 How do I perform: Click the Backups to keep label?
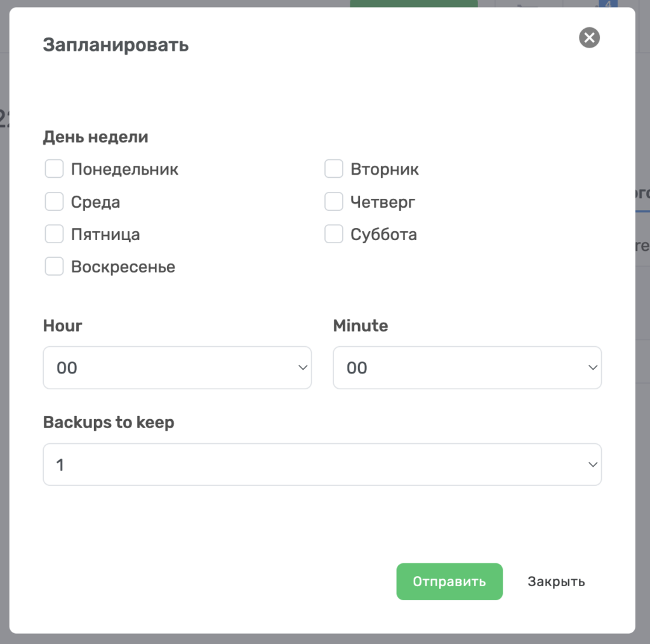(109, 422)
